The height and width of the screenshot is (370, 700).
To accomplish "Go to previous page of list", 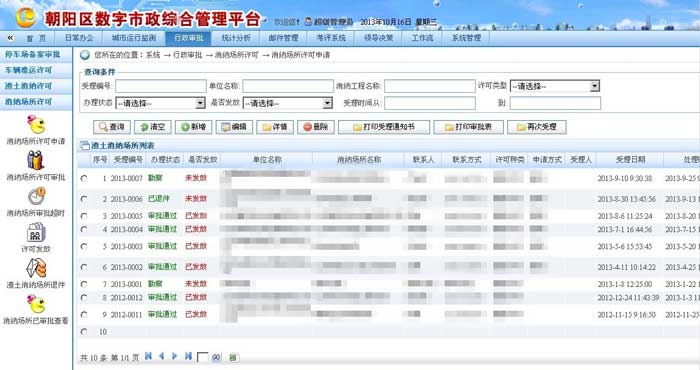I will click(162, 356).
